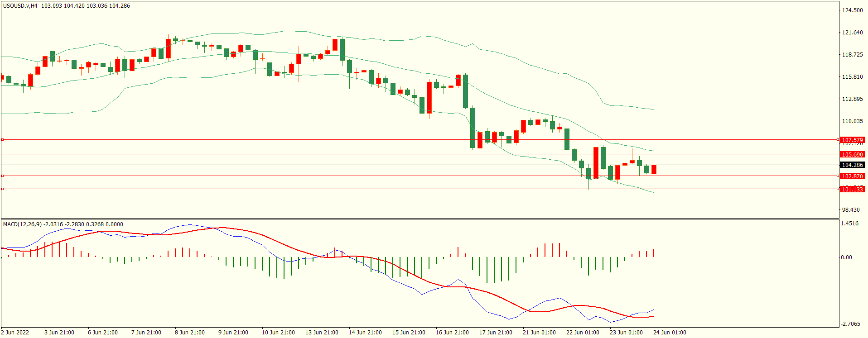The width and height of the screenshot is (868, 338).
Task: Select the 2 Jun 2022 time axis label
Action: point(15,333)
